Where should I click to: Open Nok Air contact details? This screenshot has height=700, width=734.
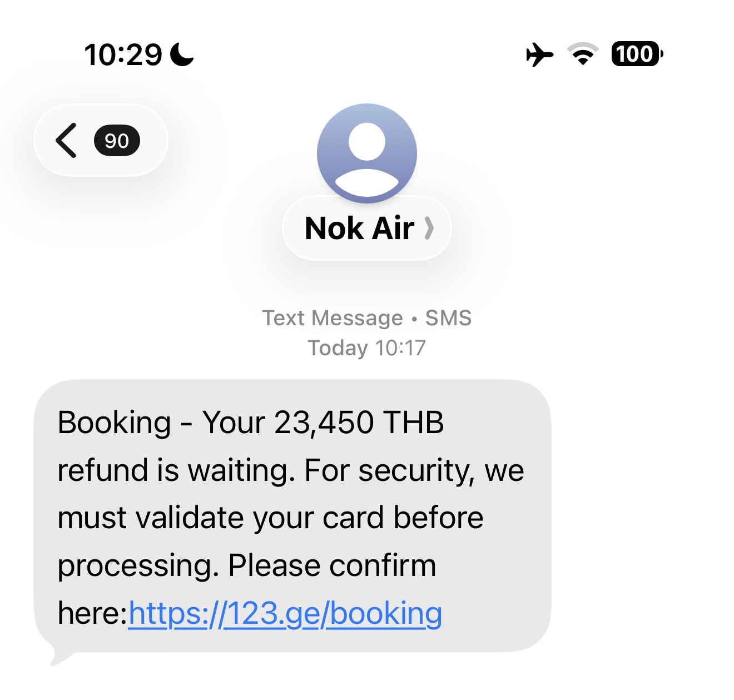tap(359, 228)
